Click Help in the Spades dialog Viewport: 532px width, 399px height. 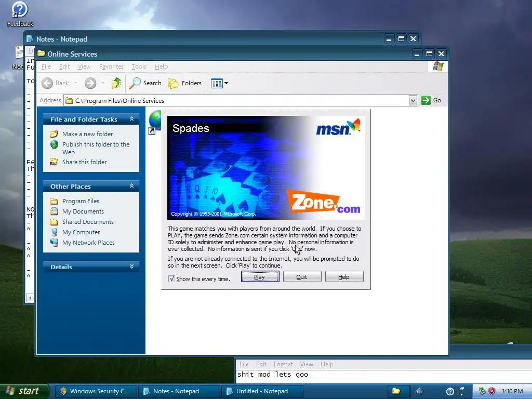pos(344,277)
